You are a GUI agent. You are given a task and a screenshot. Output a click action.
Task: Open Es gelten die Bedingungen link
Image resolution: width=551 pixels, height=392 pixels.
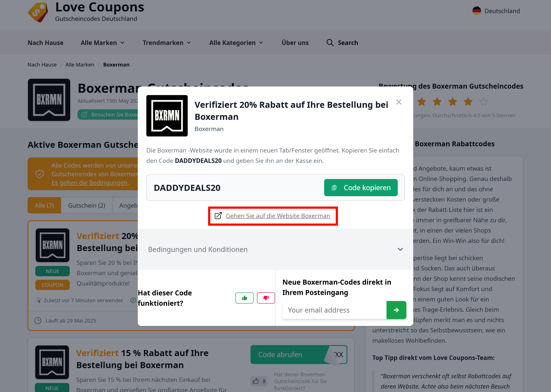(89, 183)
